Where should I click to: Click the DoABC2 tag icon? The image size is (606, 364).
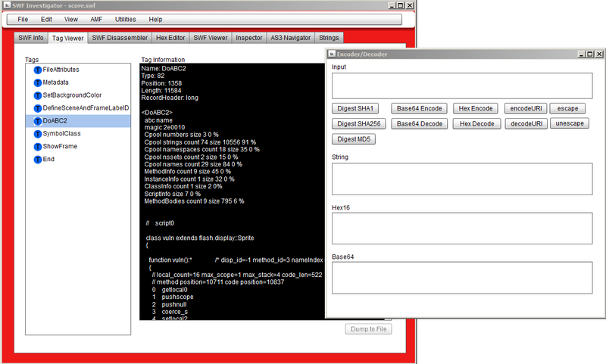tap(37, 121)
